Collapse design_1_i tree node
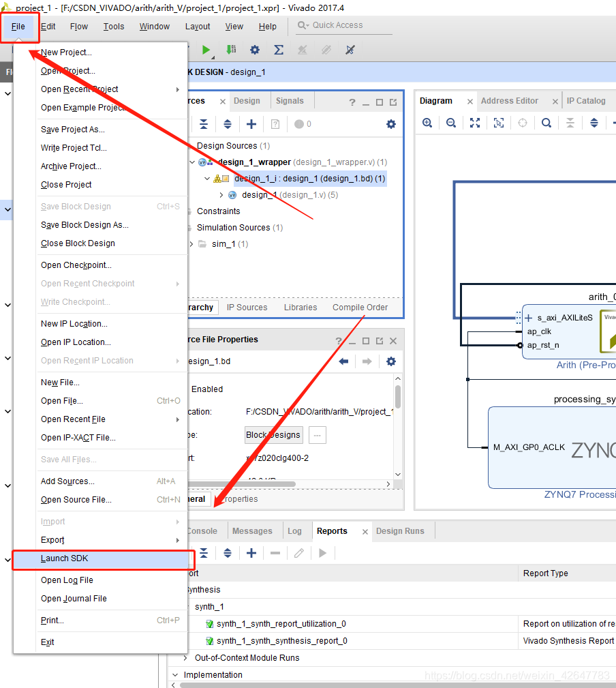This screenshot has width=616, height=688. coord(207,179)
